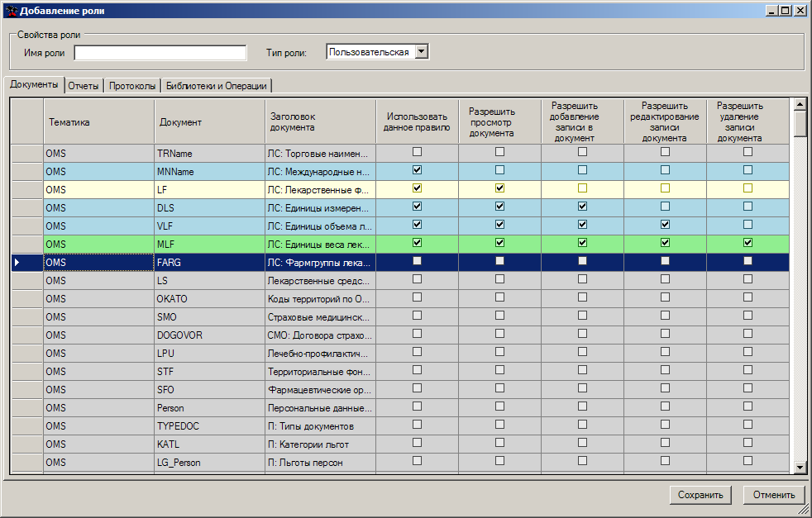812x518 pixels.
Task: Toggle 'Разрешить добавление записи' for DLS row
Action: tap(582, 207)
